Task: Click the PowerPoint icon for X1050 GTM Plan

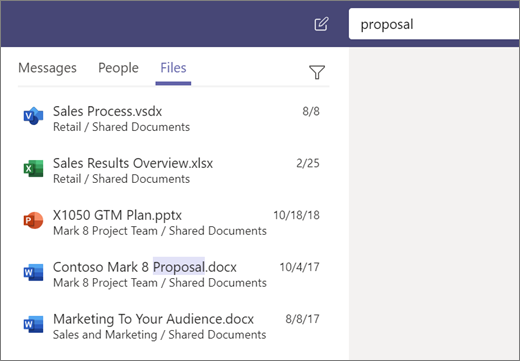Action: click(33, 220)
